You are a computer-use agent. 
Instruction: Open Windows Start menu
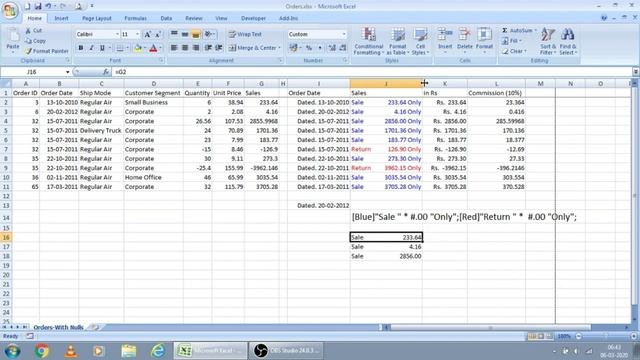click(13, 351)
